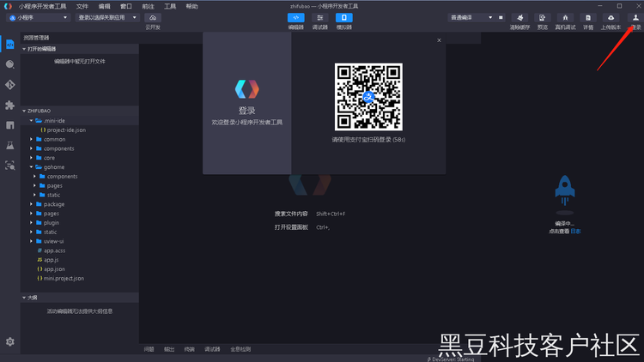Open the Search sidebar icon

tap(9, 64)
